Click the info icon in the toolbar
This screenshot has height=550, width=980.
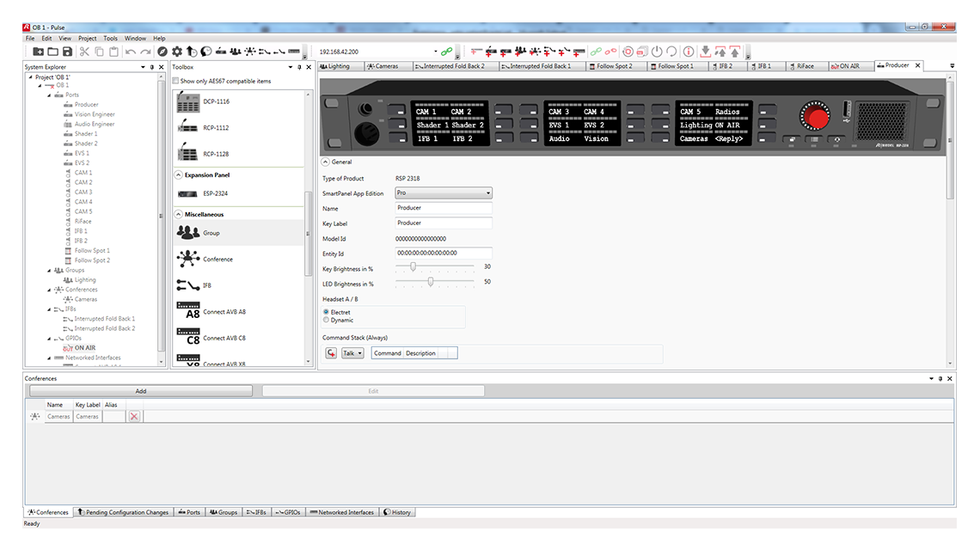688,52
